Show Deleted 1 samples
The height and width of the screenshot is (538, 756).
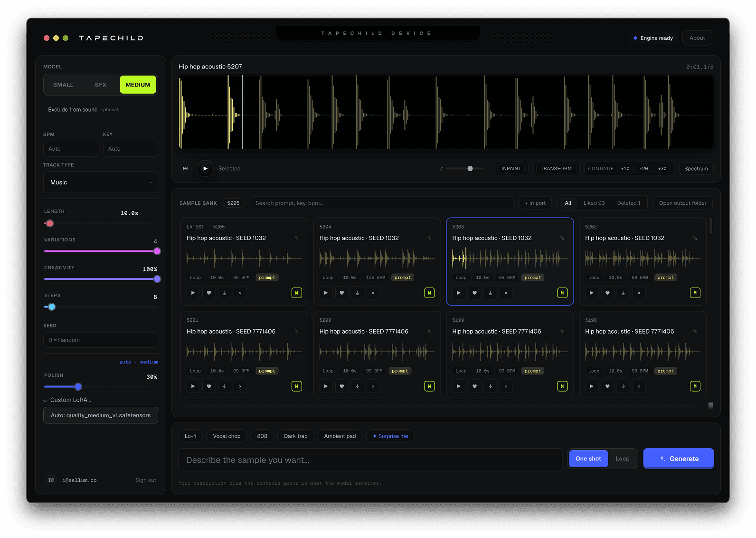pos(629,203)
